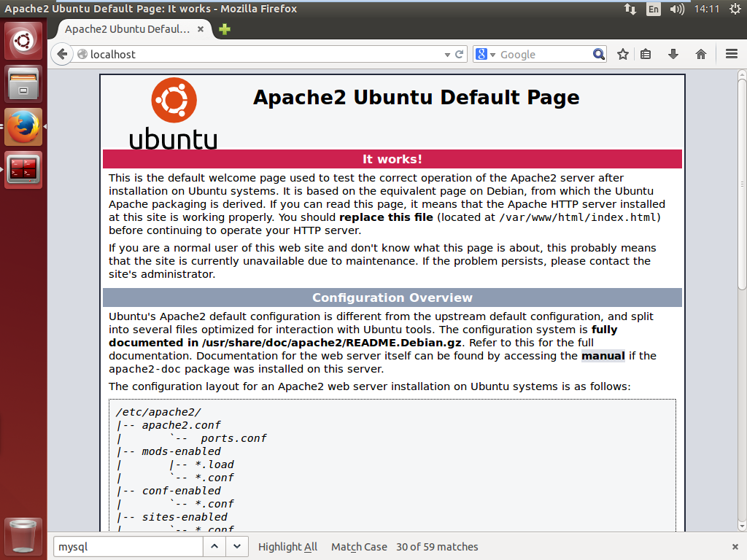The width and height of the screenshot is (747, 560).
Task: Open the En keyboard layout menu
Action: (653, 9)
